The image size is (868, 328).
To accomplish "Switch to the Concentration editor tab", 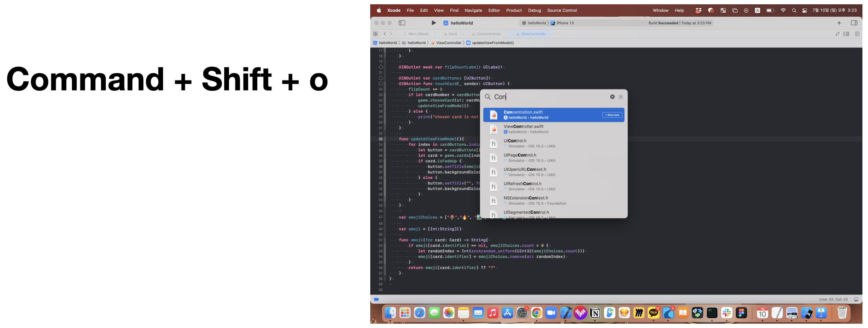I will pyautogui.click(x=486, y=34).
